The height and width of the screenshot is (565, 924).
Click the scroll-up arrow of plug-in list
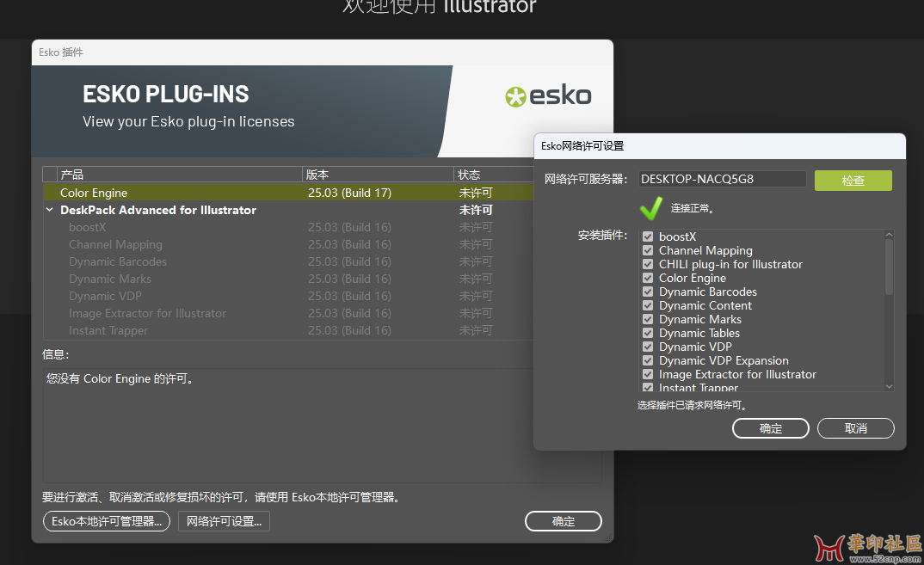890,235
